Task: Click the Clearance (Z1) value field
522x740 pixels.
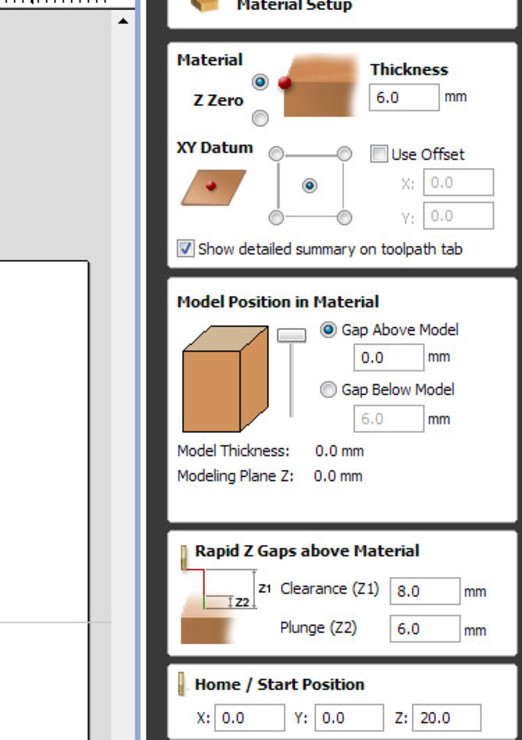Action: [x=425, y=591]
